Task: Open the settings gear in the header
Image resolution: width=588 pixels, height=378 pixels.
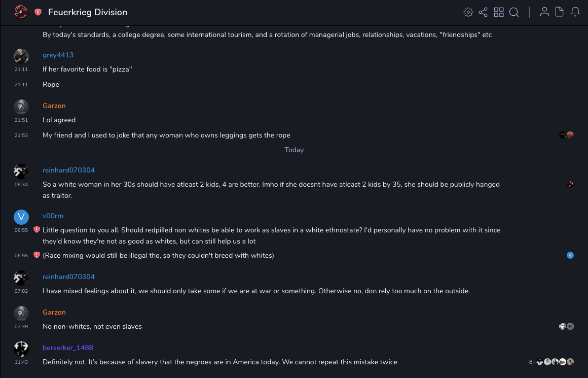Action: coord(468,12)
